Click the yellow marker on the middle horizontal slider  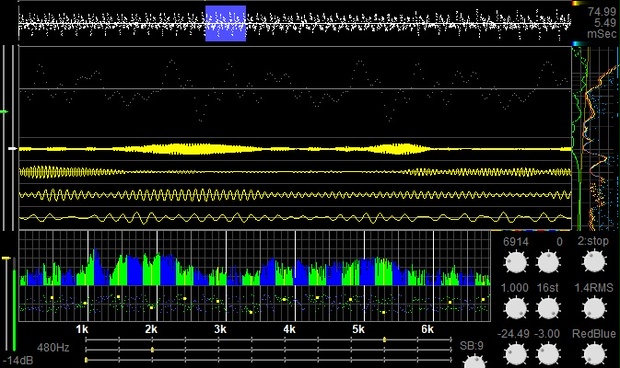pyautogui.click(x=153, y=349)
